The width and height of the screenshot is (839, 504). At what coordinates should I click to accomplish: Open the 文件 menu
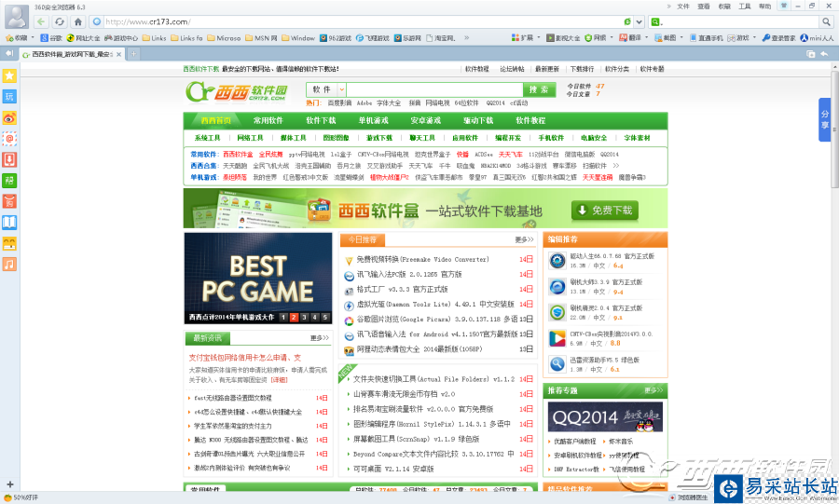click(x=683, y=7)
